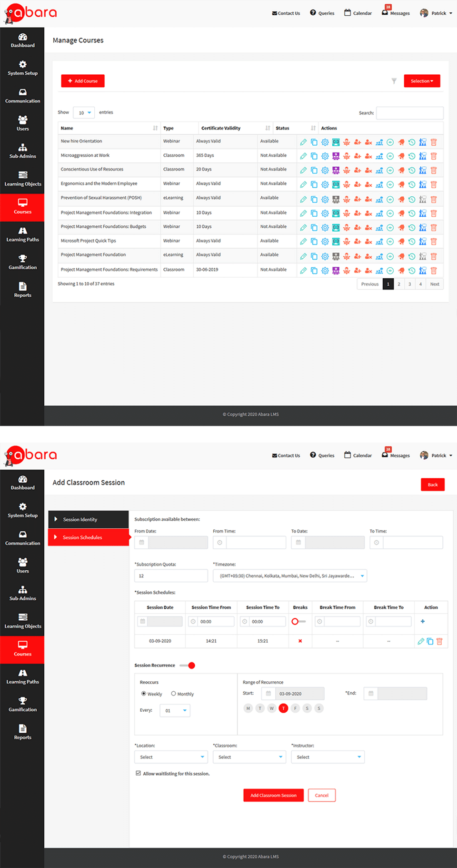Click the Search input on Manage Courses

(x=410, y=113)
